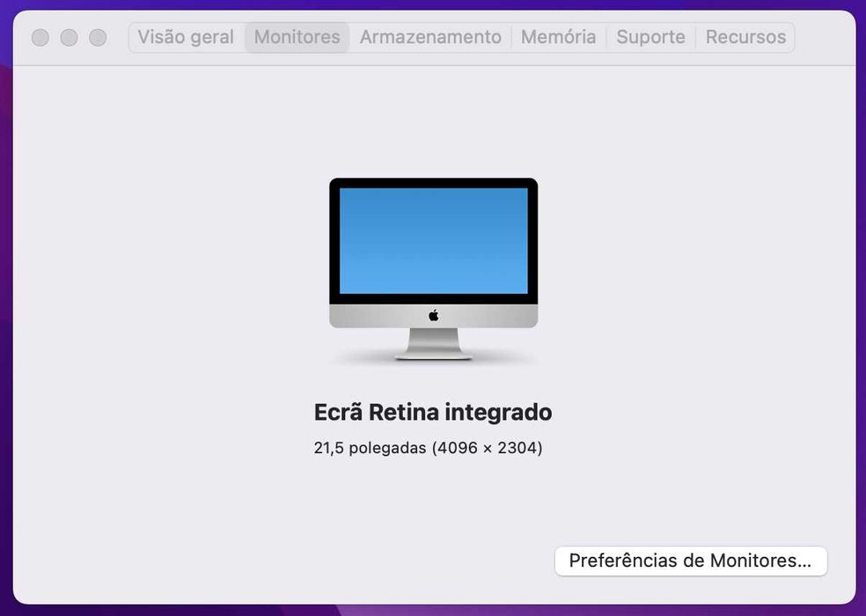
Task: Switch to the Recursos tab
Action: (745, 37)
